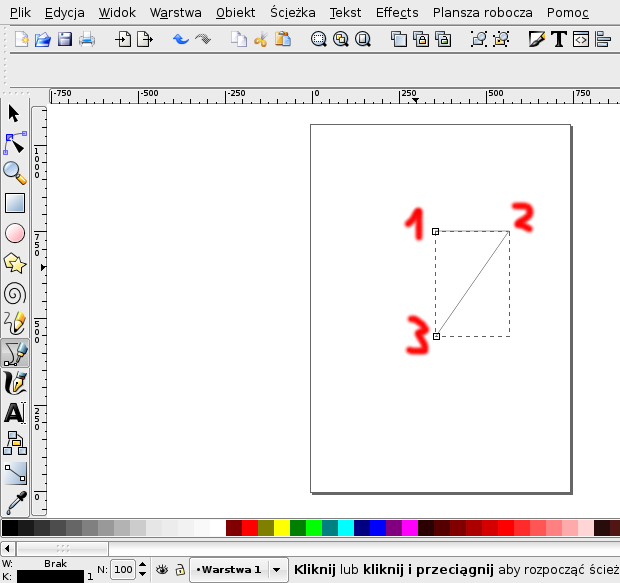
Task: Open the Ścieżka menu
Action: tap(293, 13)
